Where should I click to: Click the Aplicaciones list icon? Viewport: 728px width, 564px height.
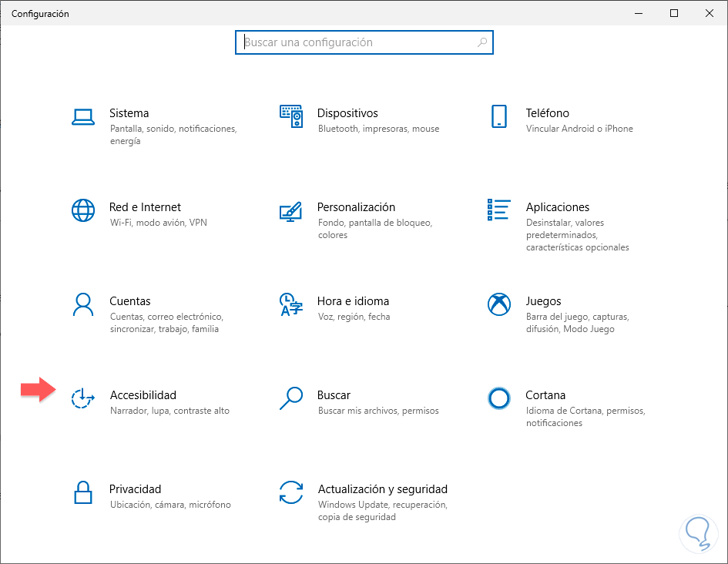click(x=498, y=210)
